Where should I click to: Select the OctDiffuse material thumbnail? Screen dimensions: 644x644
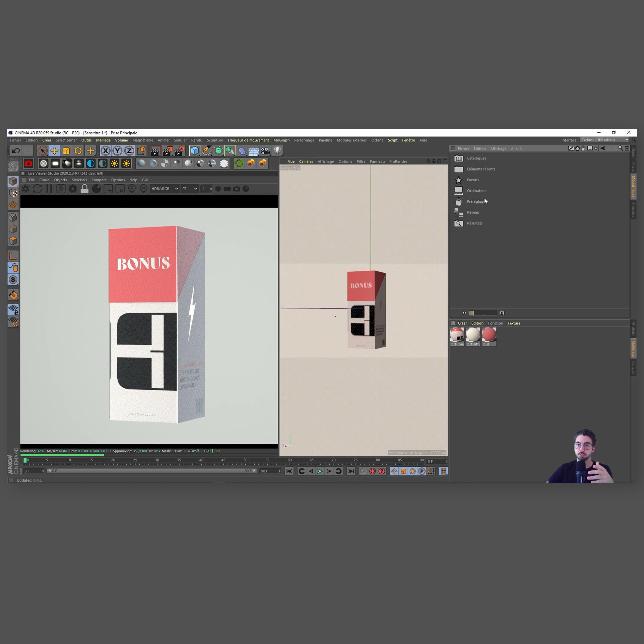tap(473, 337)
